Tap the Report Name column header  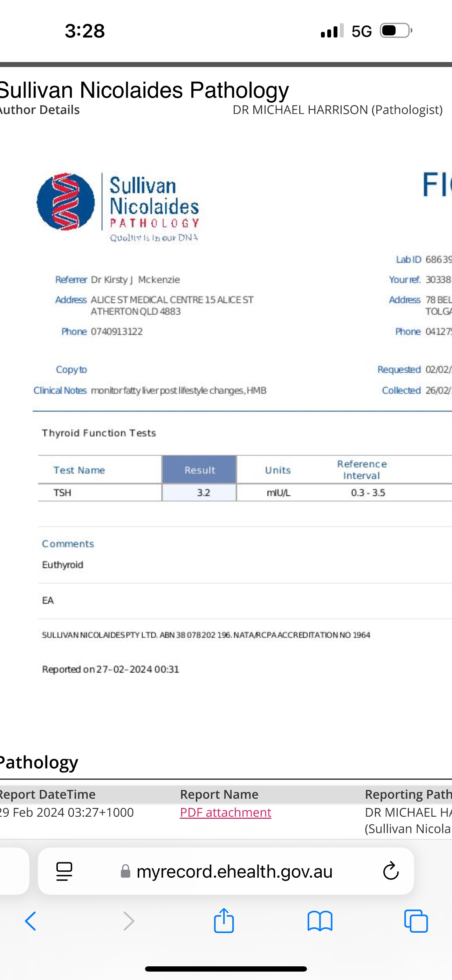click(x=219, y=794)
